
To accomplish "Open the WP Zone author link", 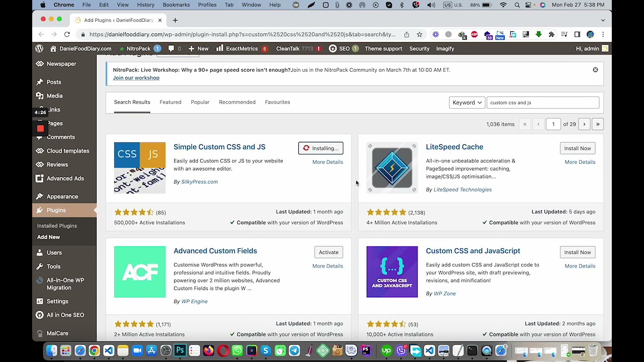I will [445, 294].
